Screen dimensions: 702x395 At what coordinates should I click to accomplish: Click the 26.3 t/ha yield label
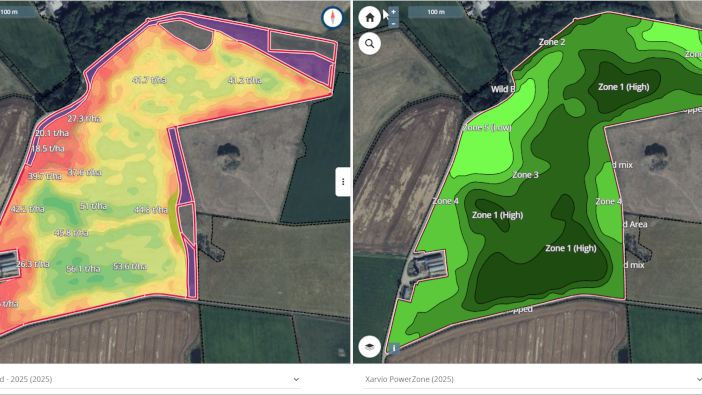pyautogui.click(x=33, y=264)
